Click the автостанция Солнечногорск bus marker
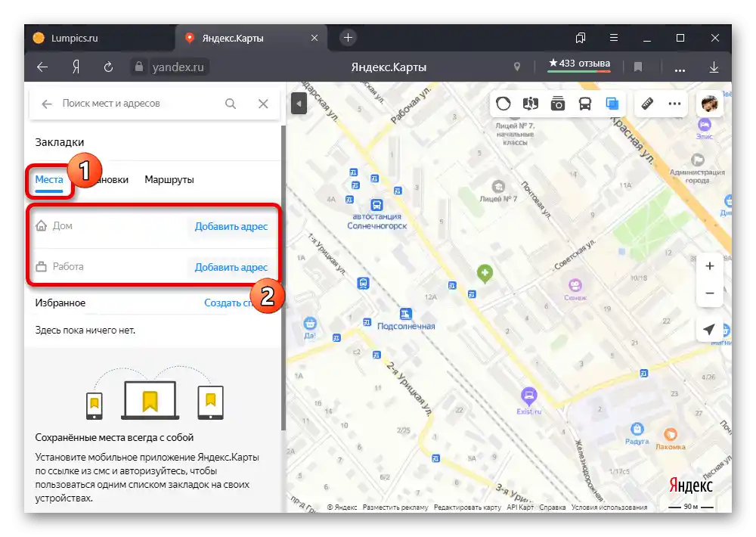Screen dimensions: 756x537 tap(376, 205)
